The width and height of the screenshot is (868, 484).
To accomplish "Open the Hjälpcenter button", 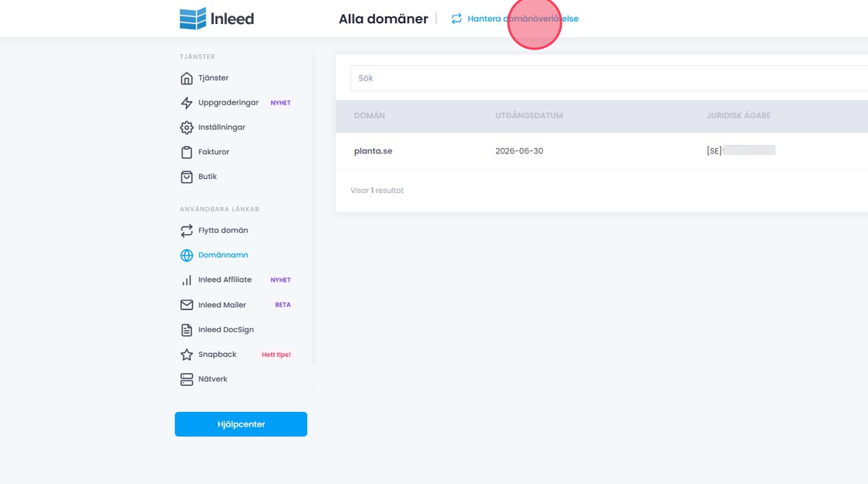I will (241, 424).
